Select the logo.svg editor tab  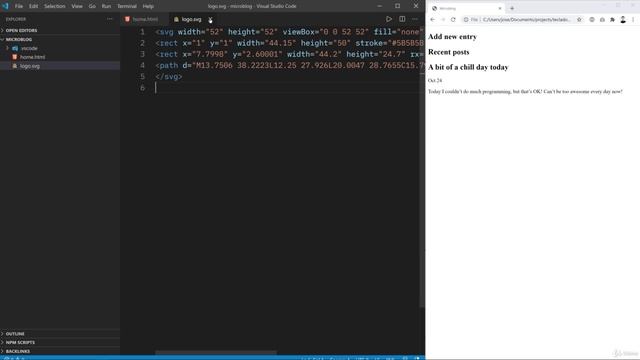[191, 19]
